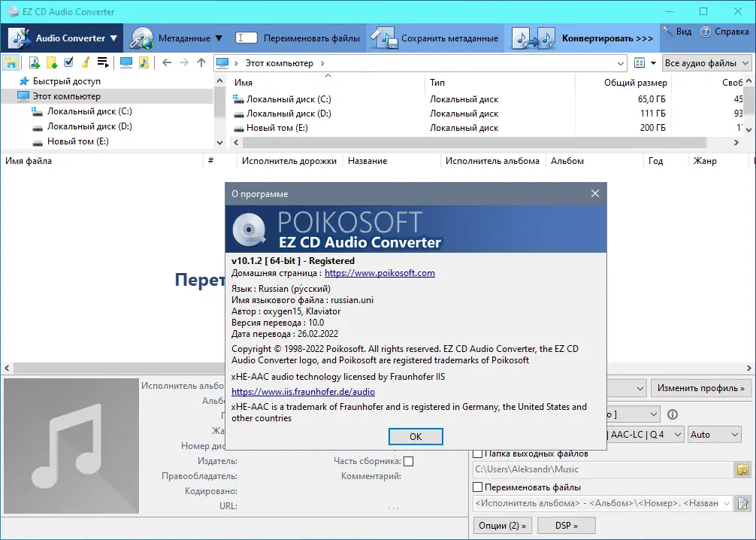
Task: Edit filename template with the notepad icon
Action: coord(743,503)
